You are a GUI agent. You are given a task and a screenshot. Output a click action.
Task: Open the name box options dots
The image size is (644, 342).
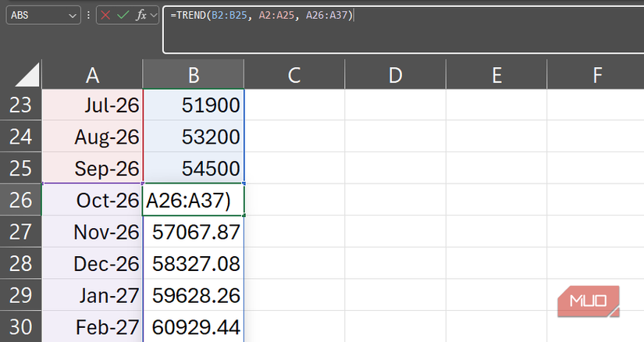[88, 16]
